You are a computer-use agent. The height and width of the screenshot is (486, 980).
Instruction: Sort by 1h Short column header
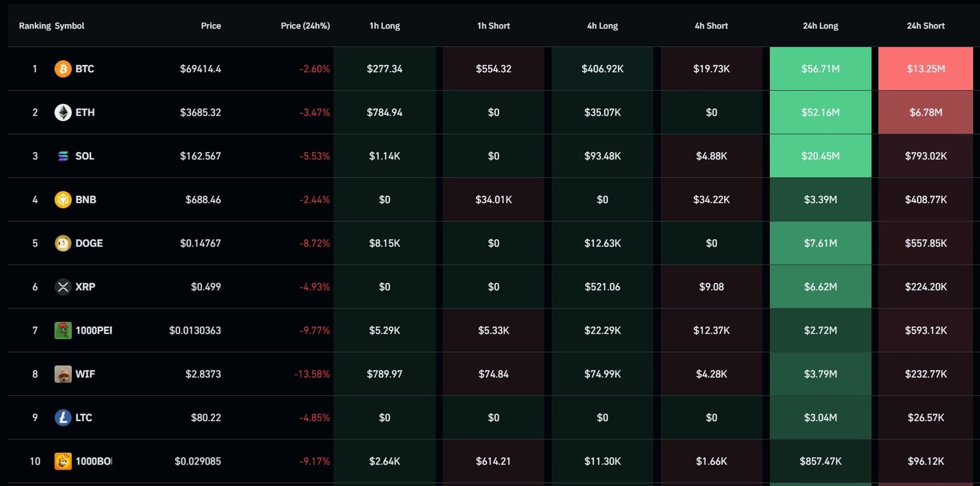[x=494, y=26]
